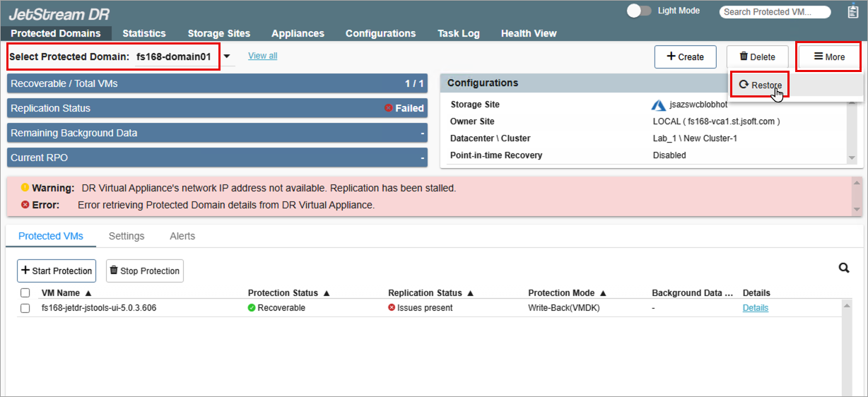Tick the checkbox for fs168-jetdr-jstools-ui-5.0.3.606
Image resolution: width=868 pixels, height=397 pixels.
coord(25,309)
